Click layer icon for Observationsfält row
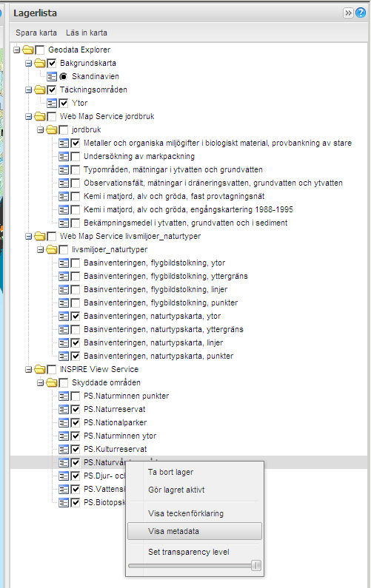Image resolution: width=371 pixels, height=588 pixels. click(x=64, y=183)
